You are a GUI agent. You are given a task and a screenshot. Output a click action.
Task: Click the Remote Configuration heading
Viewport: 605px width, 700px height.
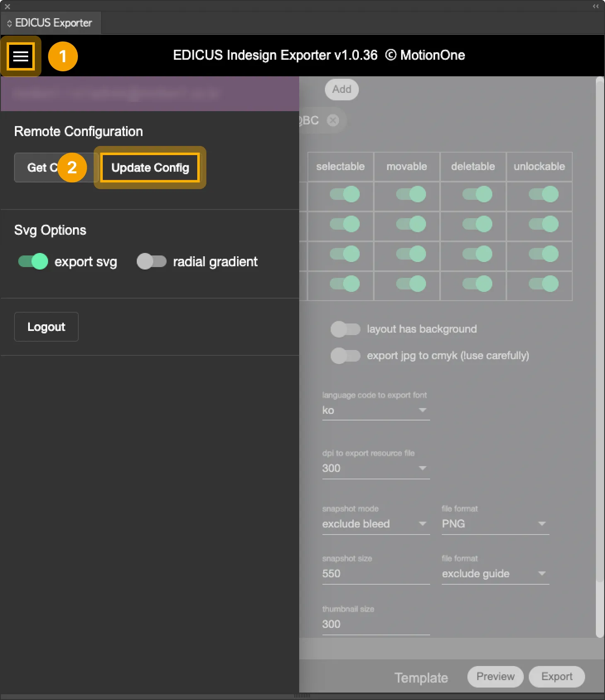point(79,131)
